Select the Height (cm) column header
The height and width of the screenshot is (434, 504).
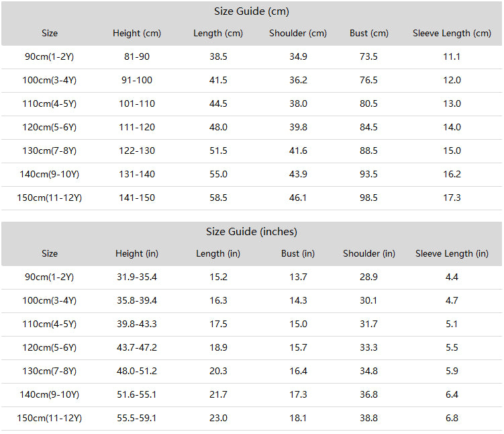pos(137,33)
